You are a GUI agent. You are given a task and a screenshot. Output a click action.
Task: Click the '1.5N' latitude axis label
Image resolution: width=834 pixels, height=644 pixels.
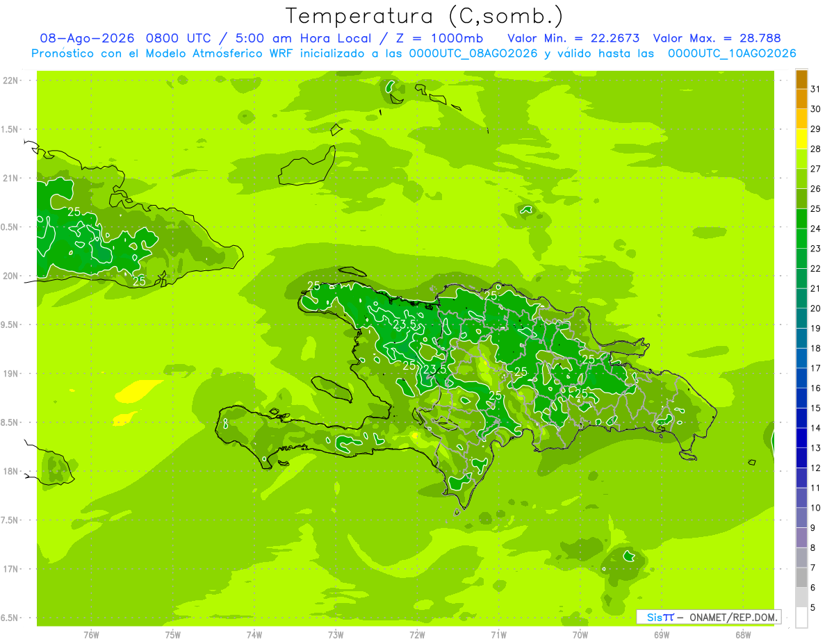(10, 129)
